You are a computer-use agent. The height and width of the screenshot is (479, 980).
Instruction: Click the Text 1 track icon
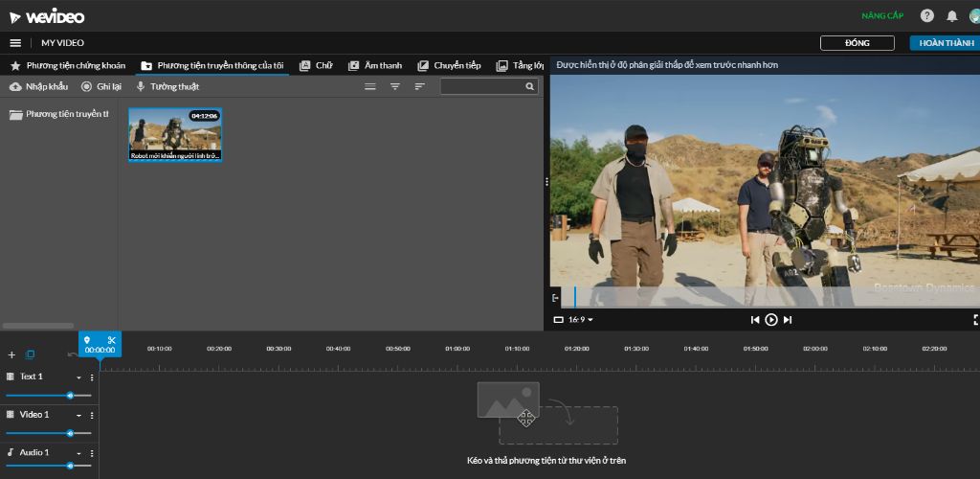tap(11, 376)
